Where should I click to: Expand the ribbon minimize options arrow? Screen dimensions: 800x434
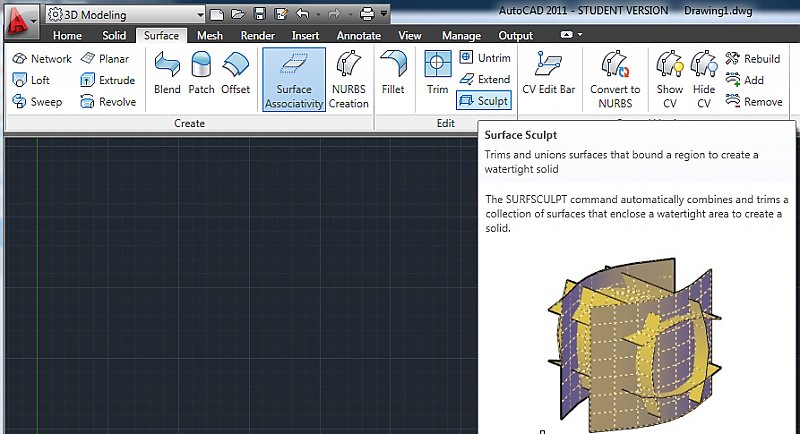tap(580, 35)
